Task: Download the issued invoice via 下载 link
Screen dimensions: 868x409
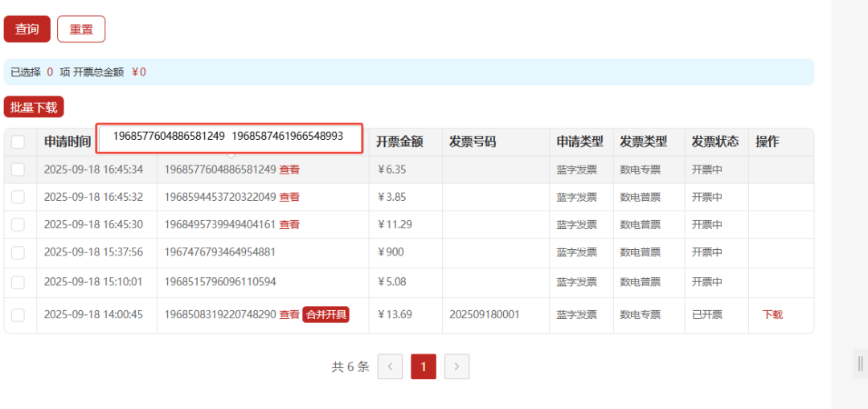Action: 772,315
